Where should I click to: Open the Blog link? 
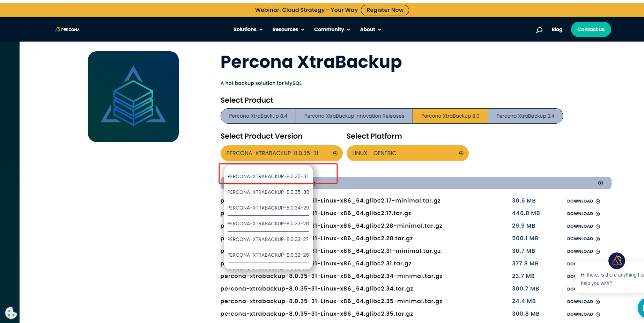(x=557, y=29)
